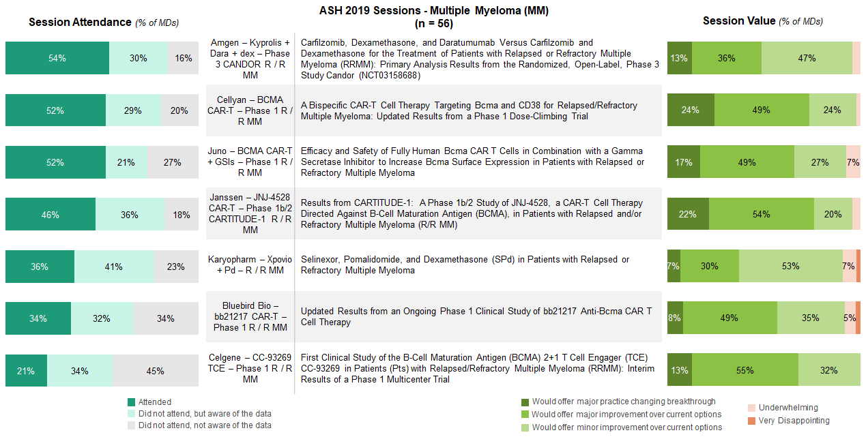Select the 'Did not attend, but aware' legend swatch
This screenshot has width=868, height=437.
132,414
